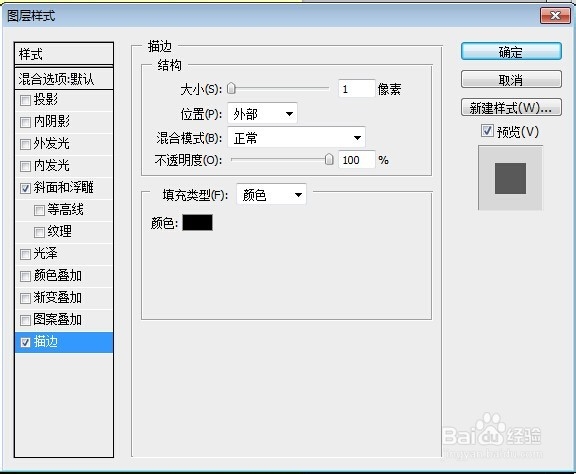Enable the 渐变叠加 gradient overlay checkbox
This screenshot has height=474, width=576.
25,298
